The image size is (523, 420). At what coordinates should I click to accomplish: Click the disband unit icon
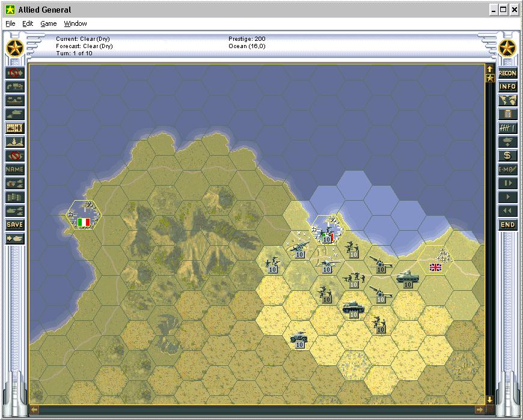[15, 156]
